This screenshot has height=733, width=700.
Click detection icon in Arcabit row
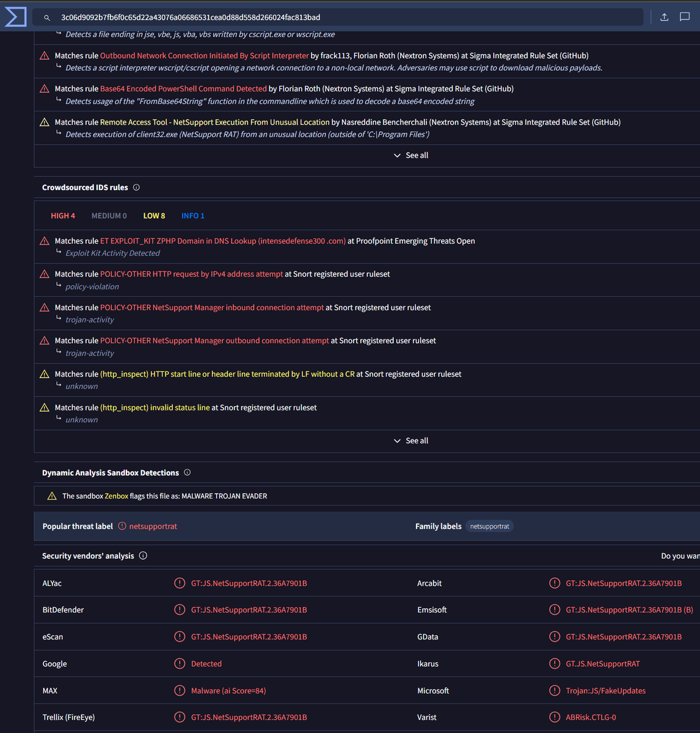click(x=555, y=583)
